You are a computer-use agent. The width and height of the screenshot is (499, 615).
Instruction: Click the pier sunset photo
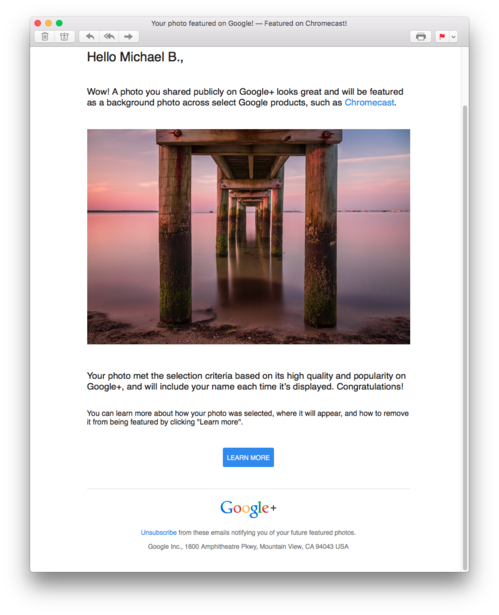248,237
